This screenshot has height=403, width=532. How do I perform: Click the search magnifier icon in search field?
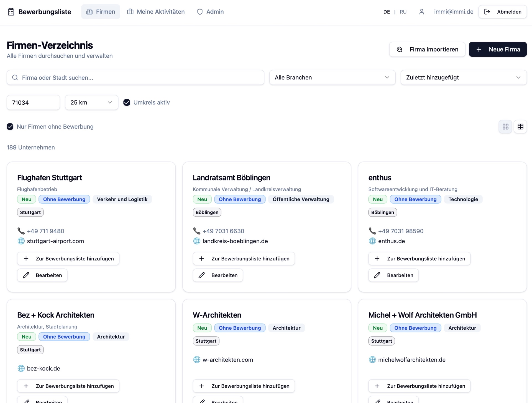[x=15, y=77]
